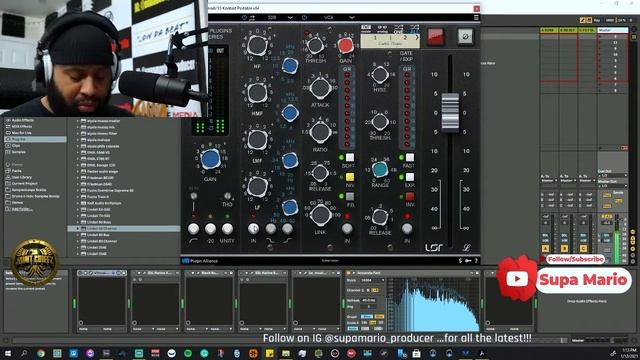Click the compressor THRESH knob
640x360 pixels.
click(x=315, y=46)
